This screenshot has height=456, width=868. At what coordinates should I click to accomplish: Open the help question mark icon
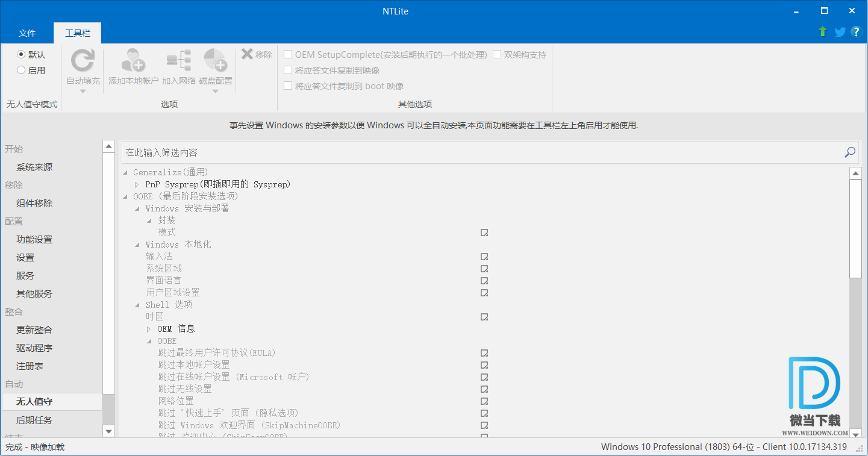pos(856,32)
